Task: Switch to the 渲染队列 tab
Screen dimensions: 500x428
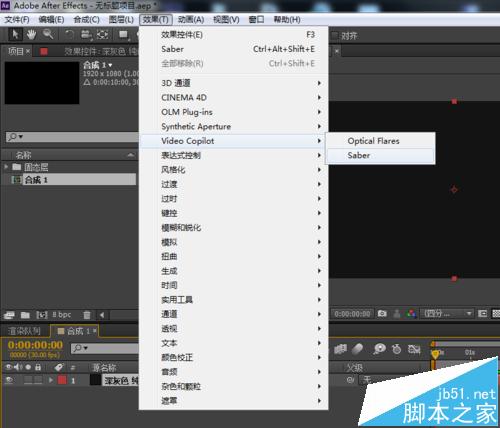Action: coord(24,331)
